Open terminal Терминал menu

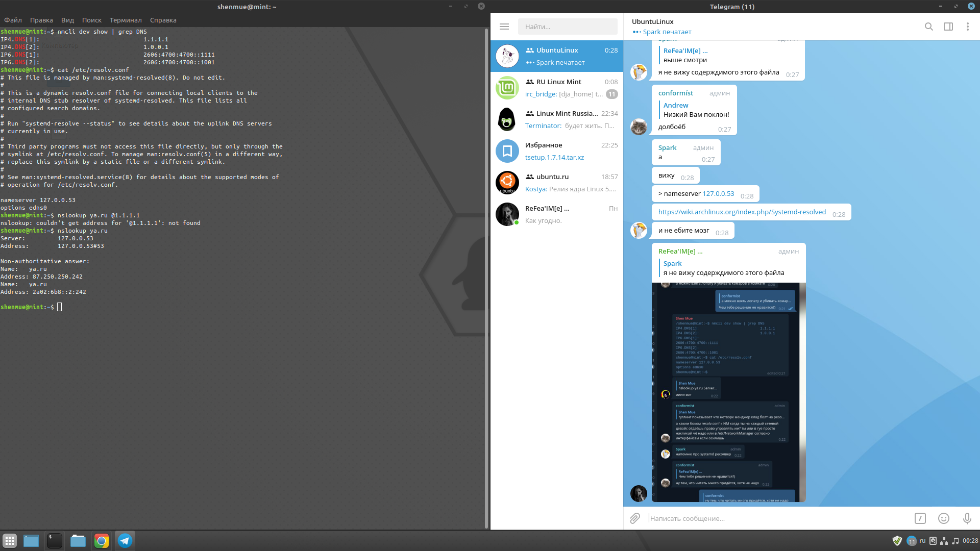pyautogui.click(x=126, y=20)
